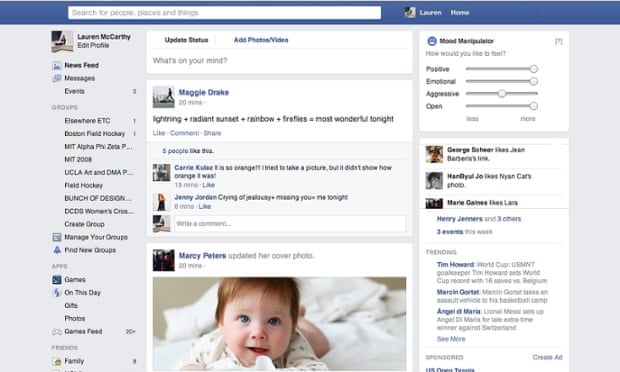Open the Games Feed icon

coord(57,332)
